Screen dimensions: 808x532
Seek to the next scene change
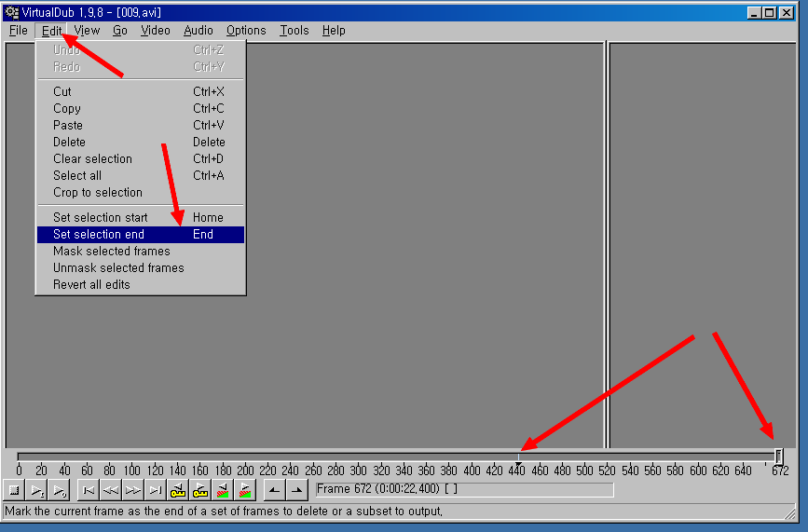(x=245, y=490)
